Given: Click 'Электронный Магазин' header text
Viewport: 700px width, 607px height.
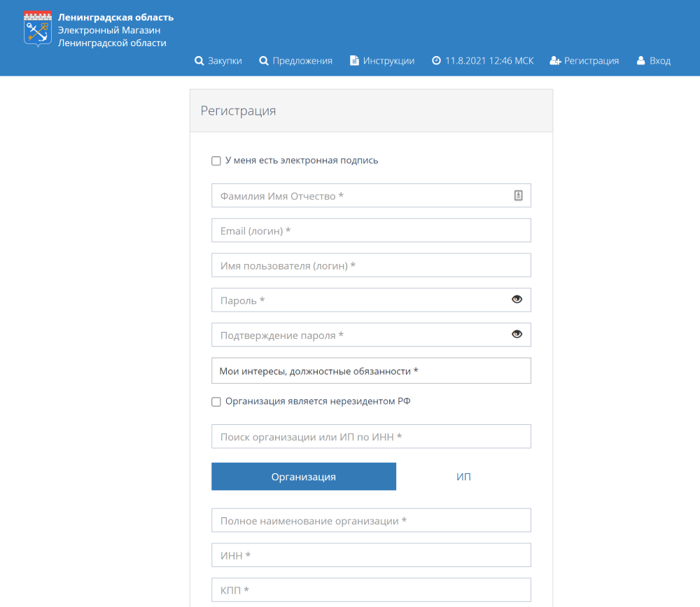Looking at the screenshot, I should (109, 30).
